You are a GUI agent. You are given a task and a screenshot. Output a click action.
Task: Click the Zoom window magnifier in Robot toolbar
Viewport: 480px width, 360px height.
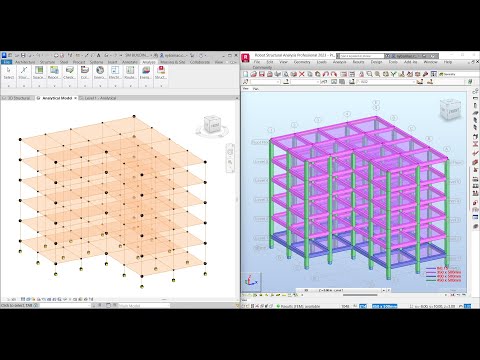coord(369,74)
